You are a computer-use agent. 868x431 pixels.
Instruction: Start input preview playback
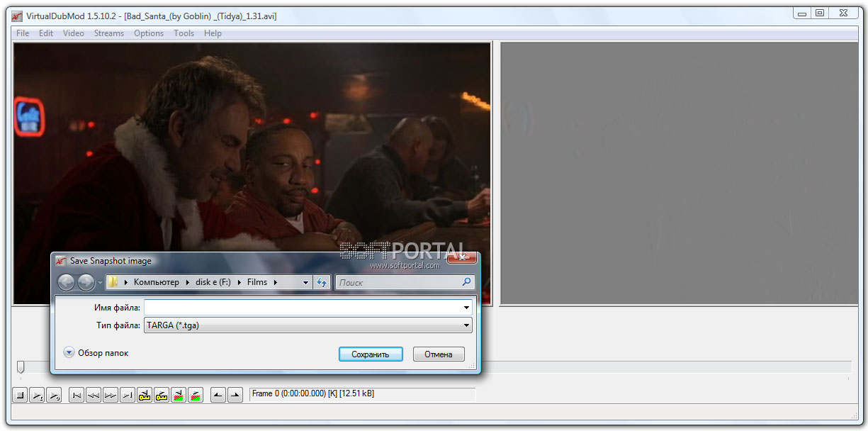[x=37, y=396]
